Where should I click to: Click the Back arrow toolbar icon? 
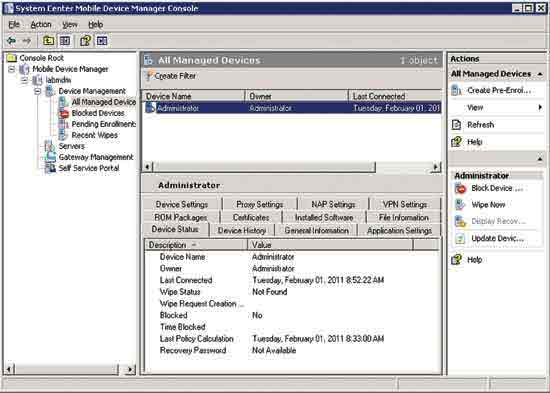pos(12,41)
